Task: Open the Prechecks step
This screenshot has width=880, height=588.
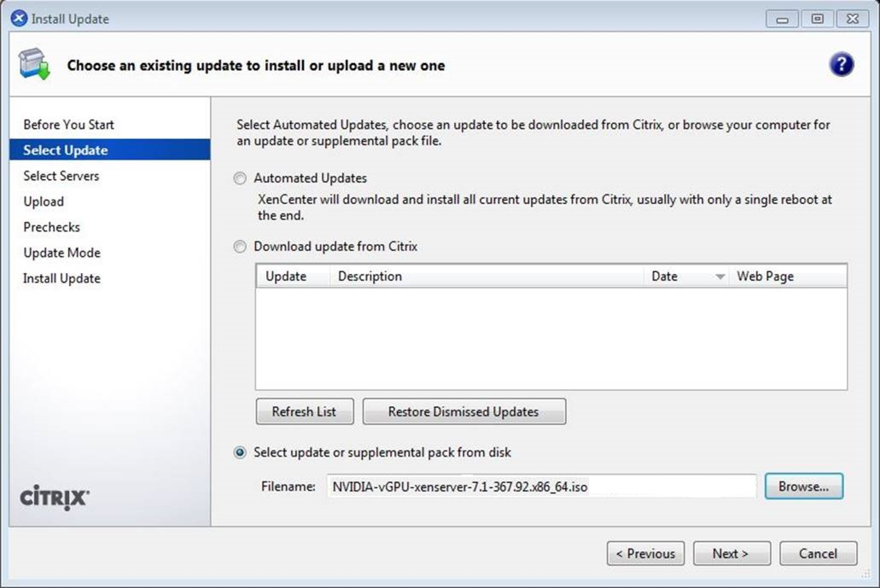Action: pos(51,227)
